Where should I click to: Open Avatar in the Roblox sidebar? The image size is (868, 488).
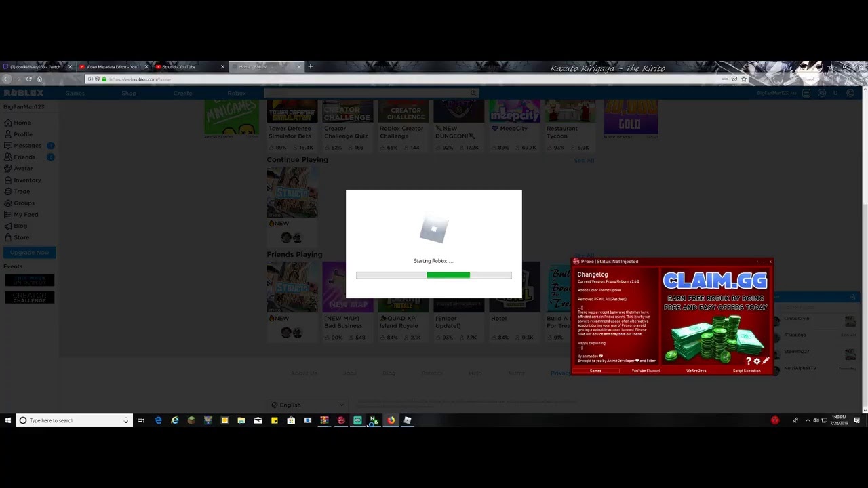pos(18,169)
